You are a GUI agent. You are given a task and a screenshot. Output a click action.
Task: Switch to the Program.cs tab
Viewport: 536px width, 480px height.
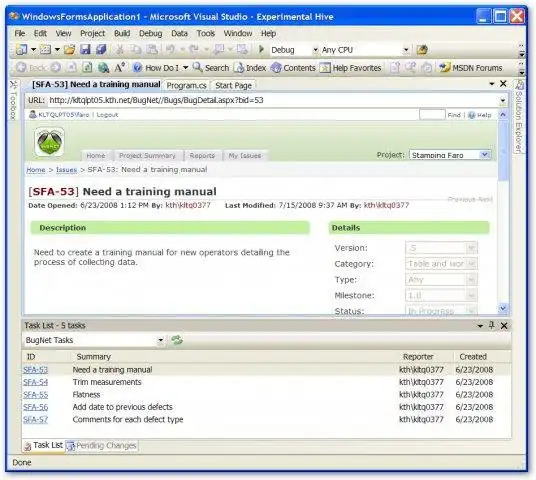186,85
